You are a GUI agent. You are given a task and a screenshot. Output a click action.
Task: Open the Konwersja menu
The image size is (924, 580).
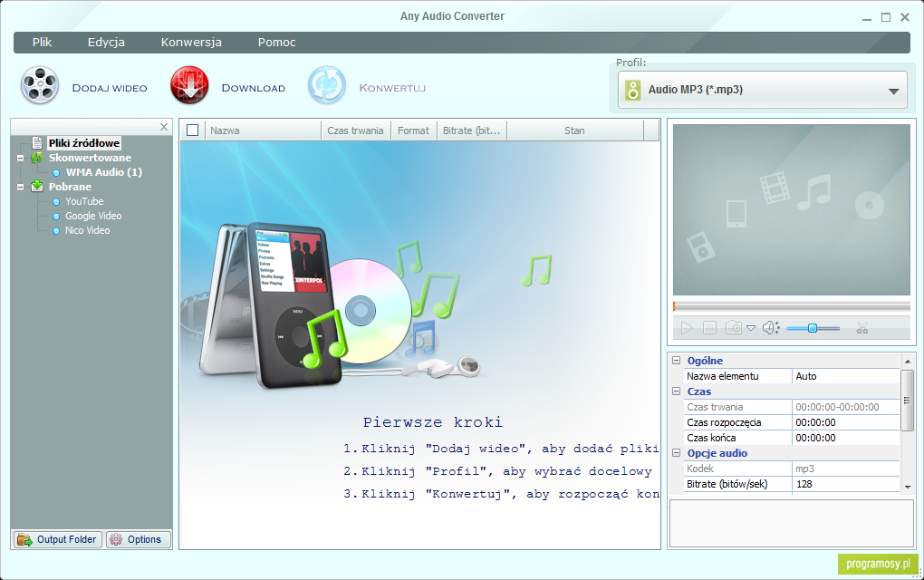191,43
